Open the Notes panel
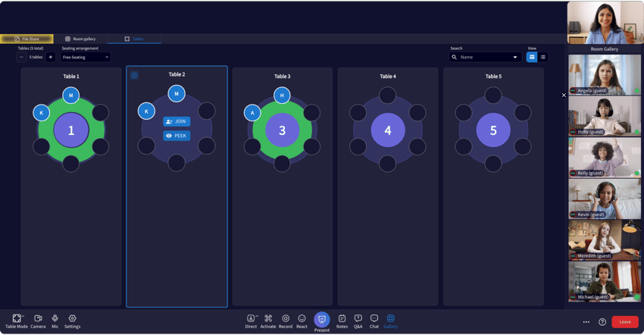Viewport: 644px width, 335px height. (x=342, y=321)
